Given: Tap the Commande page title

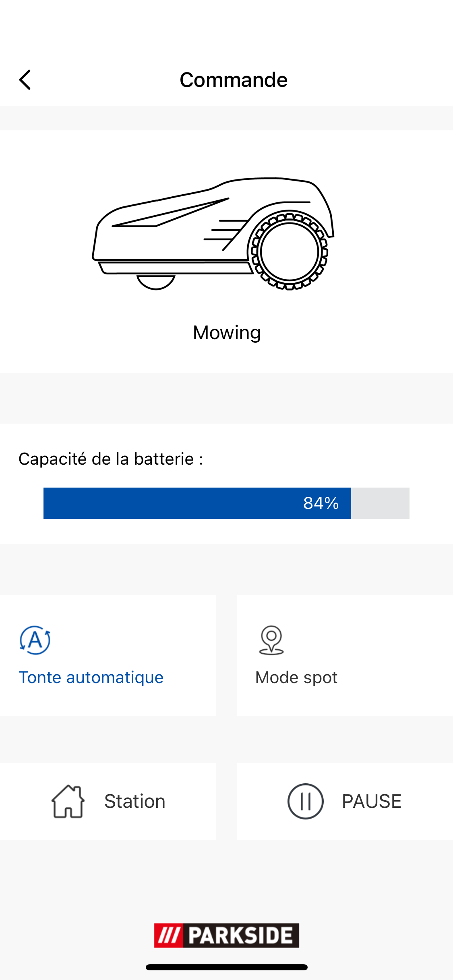Looking at the screenshot, I should [x=234, y=80].
